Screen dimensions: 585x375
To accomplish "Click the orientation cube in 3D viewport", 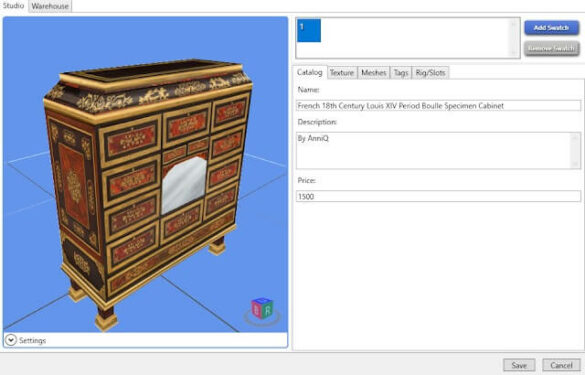I will [262, 308].
